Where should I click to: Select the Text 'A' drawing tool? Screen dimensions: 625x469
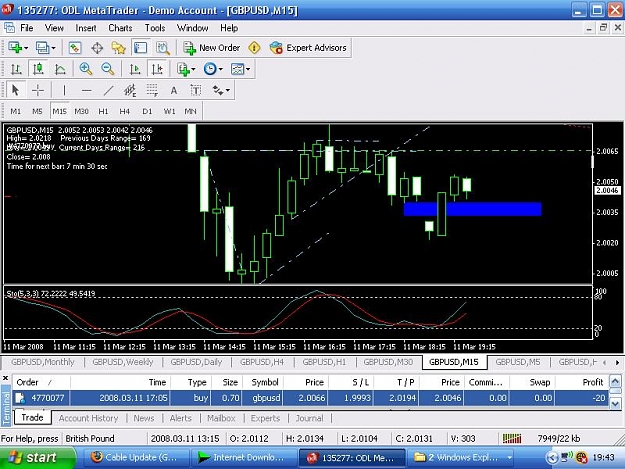coord(174,90)
